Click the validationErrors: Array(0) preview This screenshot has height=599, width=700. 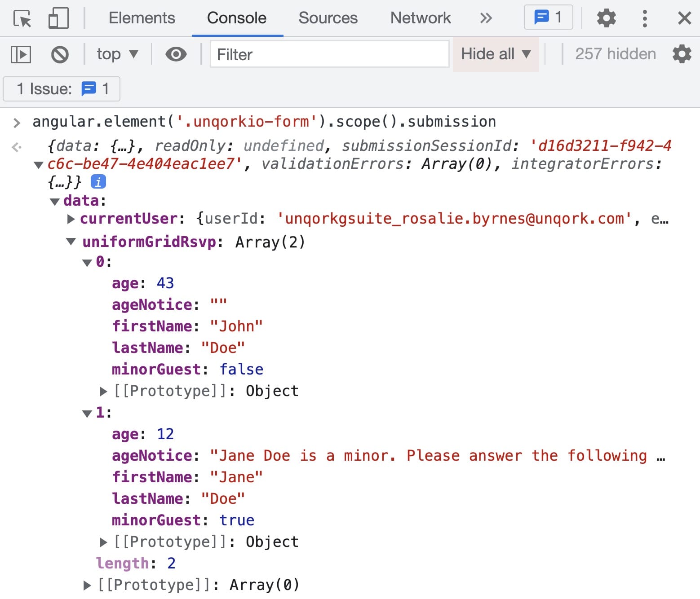coord(377,164)
